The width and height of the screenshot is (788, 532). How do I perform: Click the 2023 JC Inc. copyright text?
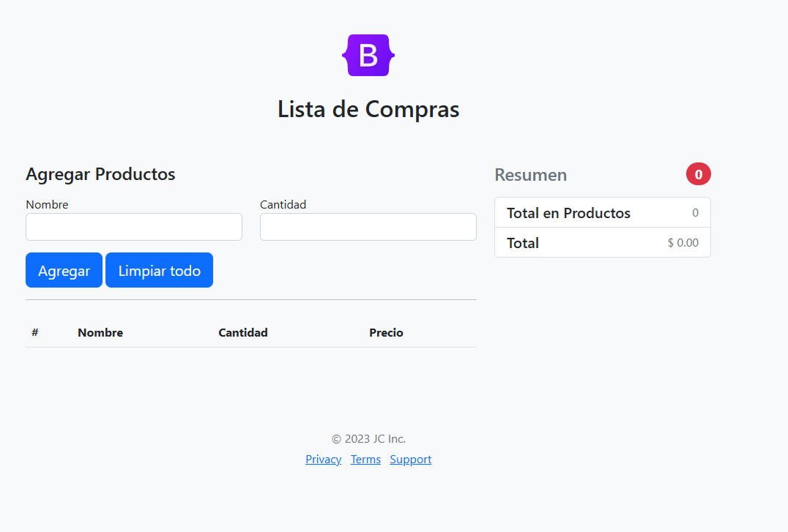pyautogui.click(x=368, y=438)
